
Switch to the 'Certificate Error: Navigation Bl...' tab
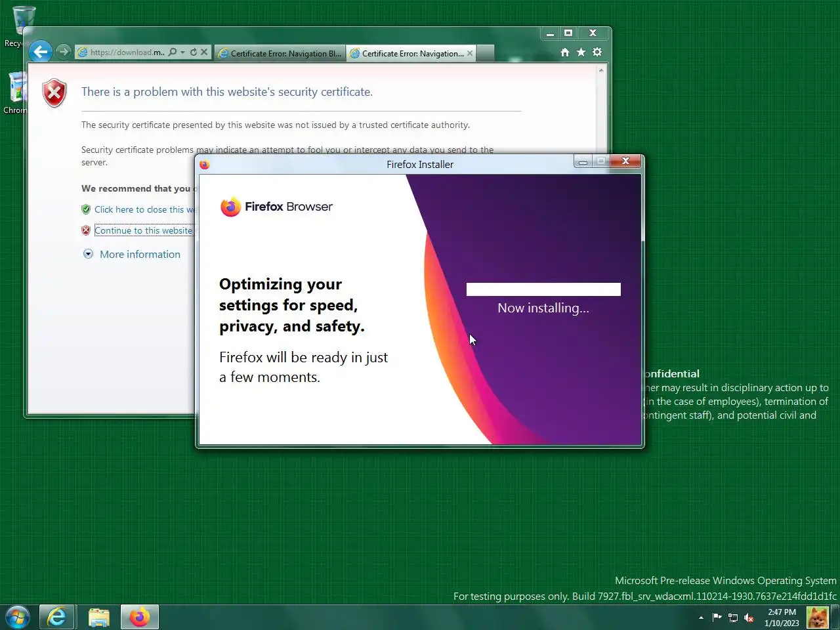pos(280,53)
